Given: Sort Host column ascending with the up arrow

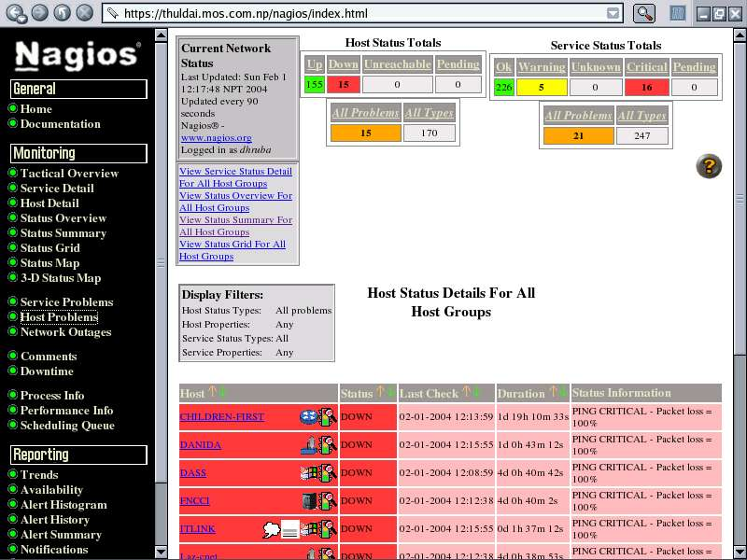Looking at the screenshot, I should tap(213, 392).
